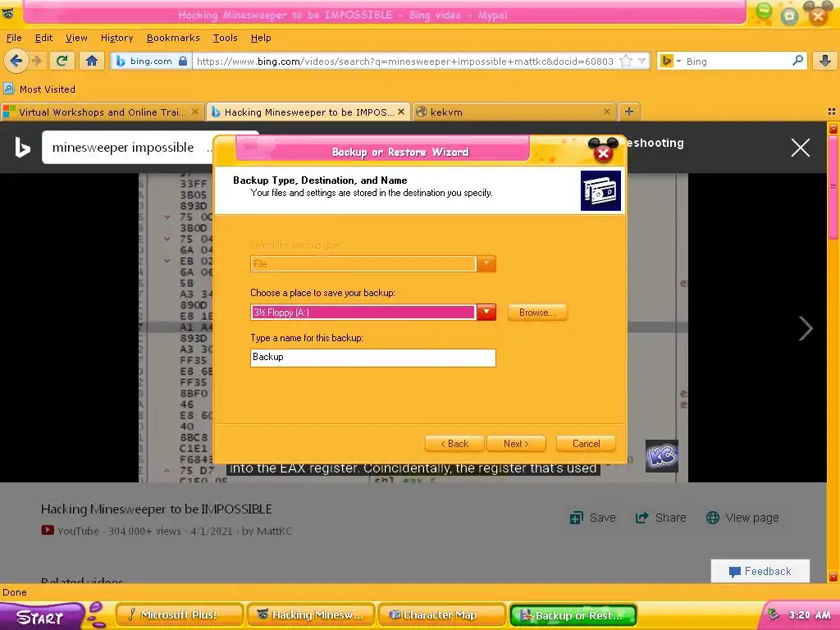Open the Tools menu
840x630 pixels.
pyautogui.click(x=225, y=38)
